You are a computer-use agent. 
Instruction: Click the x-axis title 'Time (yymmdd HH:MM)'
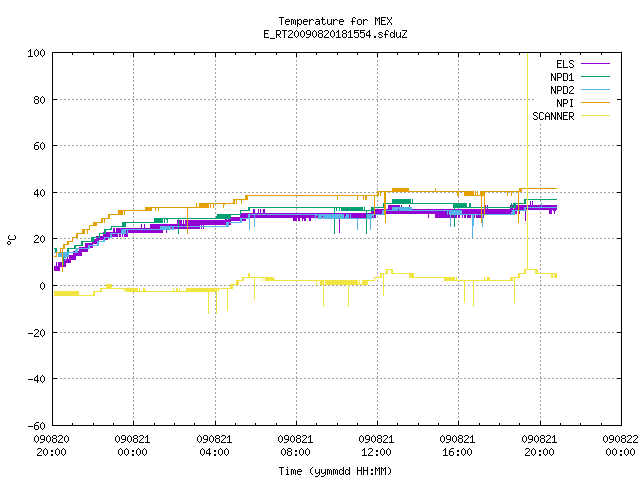pos(335,471)
